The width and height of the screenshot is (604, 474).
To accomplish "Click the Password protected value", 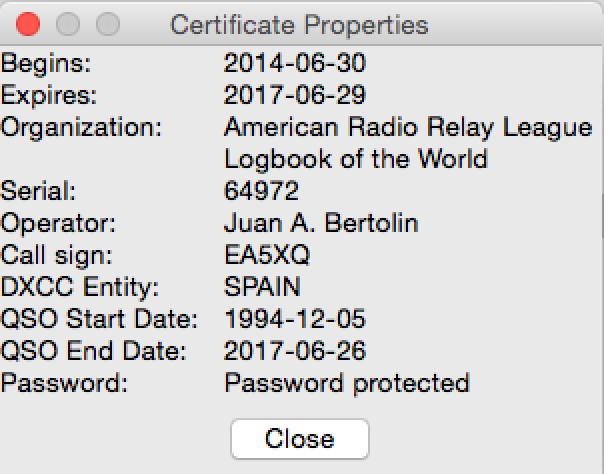I will click(x=347, y=384).
